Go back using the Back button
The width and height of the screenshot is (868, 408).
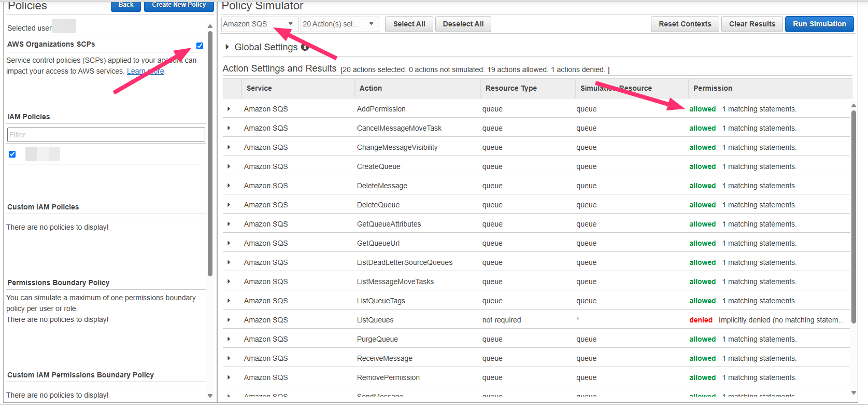(126, 5)
